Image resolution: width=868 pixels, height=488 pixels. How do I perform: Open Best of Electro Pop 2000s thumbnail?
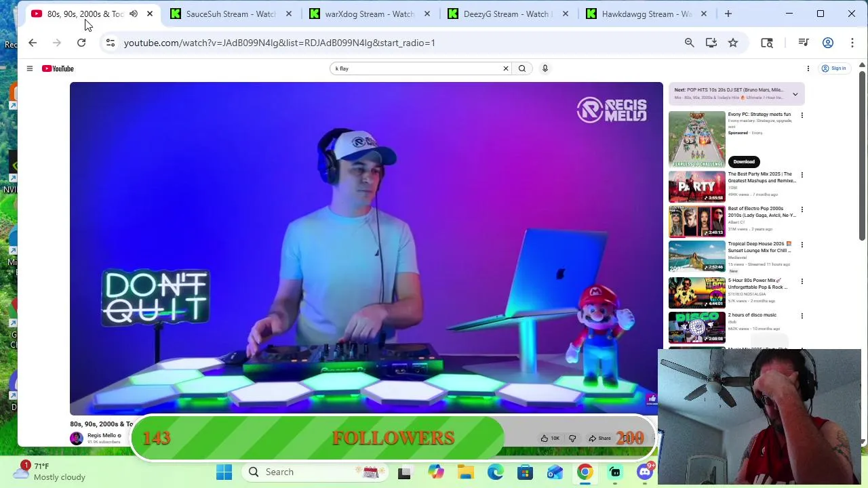point(696,221)
